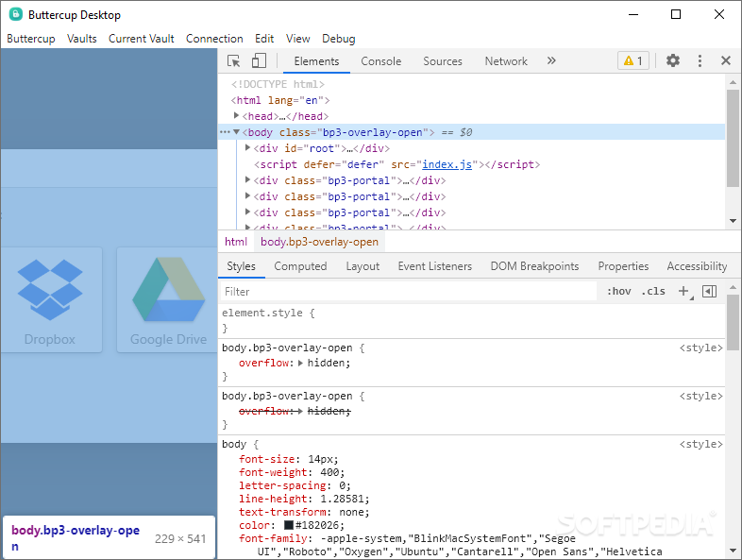Expand the struck-through overflow property triangle

tap(300, 412)
